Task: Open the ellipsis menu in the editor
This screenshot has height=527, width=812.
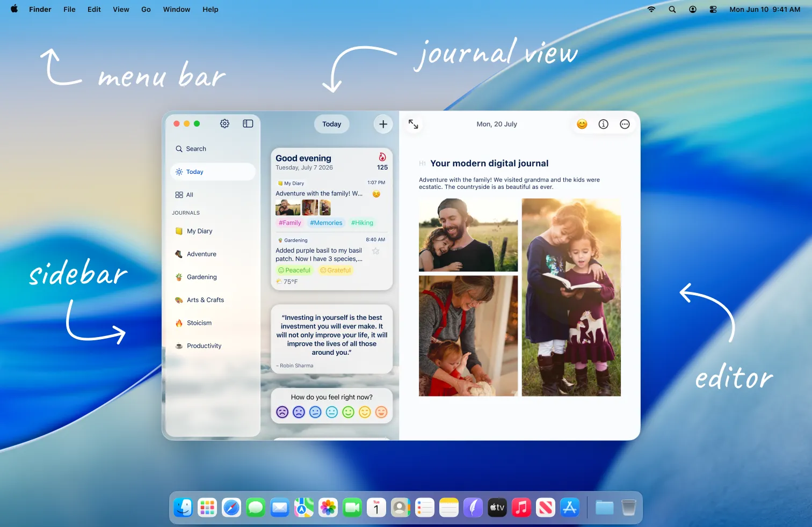Action: (x=625, y=124)
